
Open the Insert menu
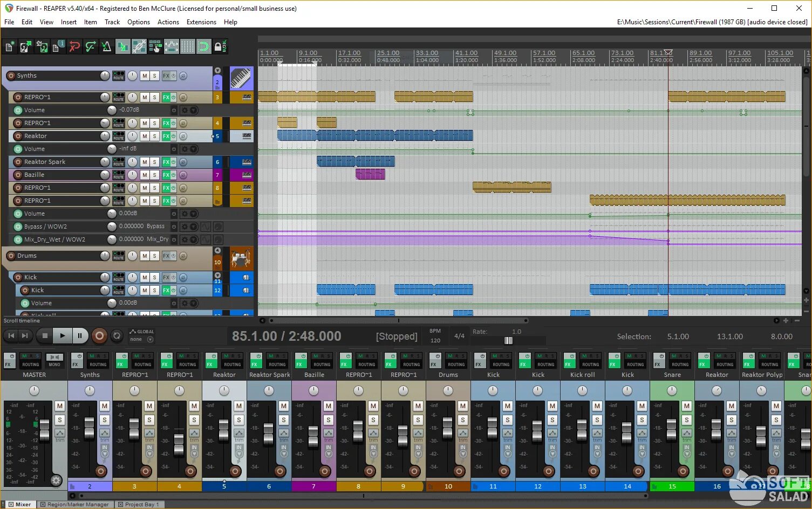tap(69, 22)
